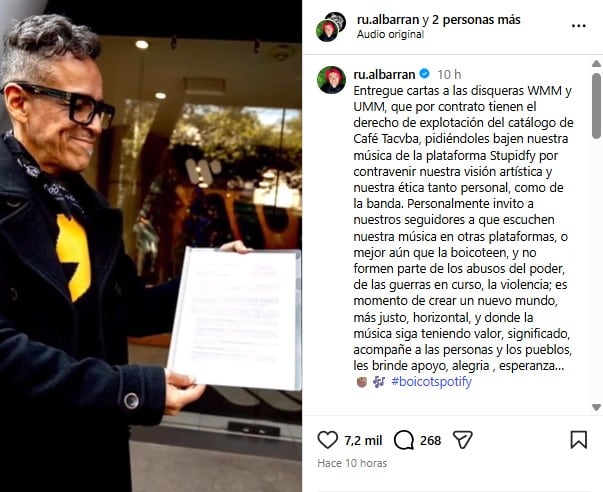View the 7,2 mil likes count
This screenshot has width=603, height=492.
pyautogui.click(x=363, y=440)
